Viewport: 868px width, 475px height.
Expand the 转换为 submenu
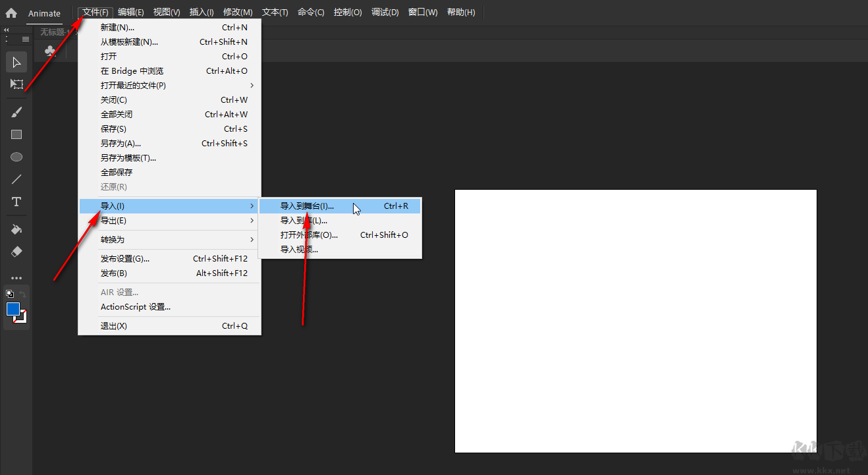[x=115, y=239]
